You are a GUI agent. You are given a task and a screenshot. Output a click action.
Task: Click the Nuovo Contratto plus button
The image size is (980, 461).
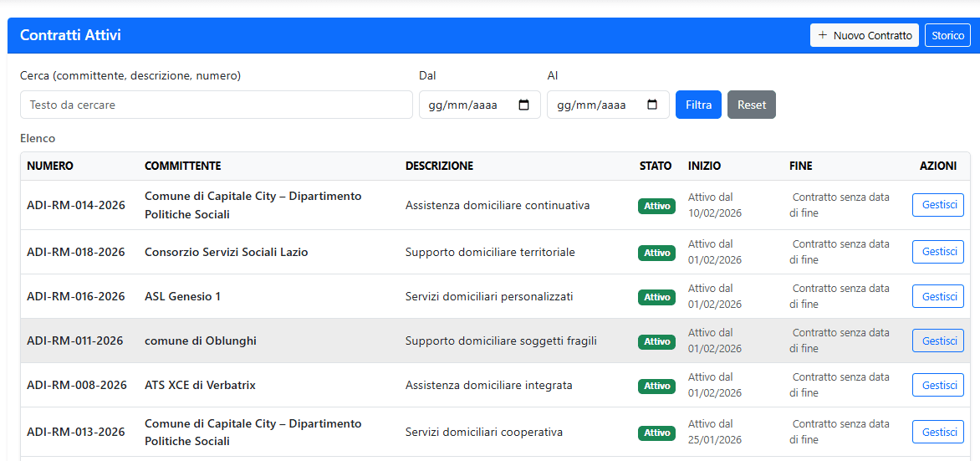[864, 35]
